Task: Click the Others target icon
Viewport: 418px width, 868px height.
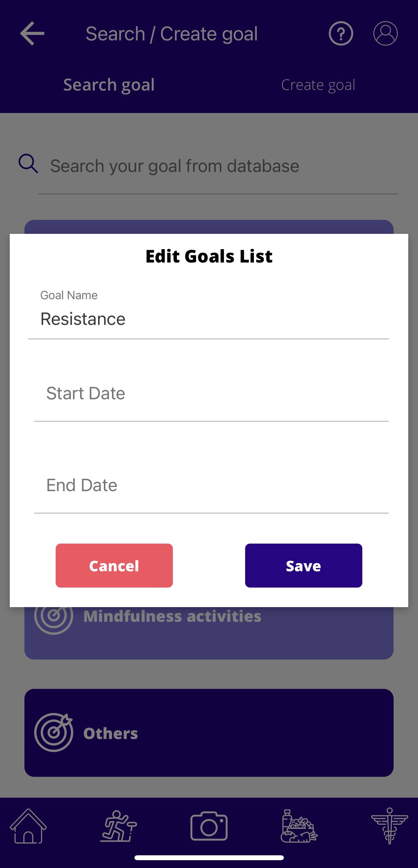Action: coord(54,733)
